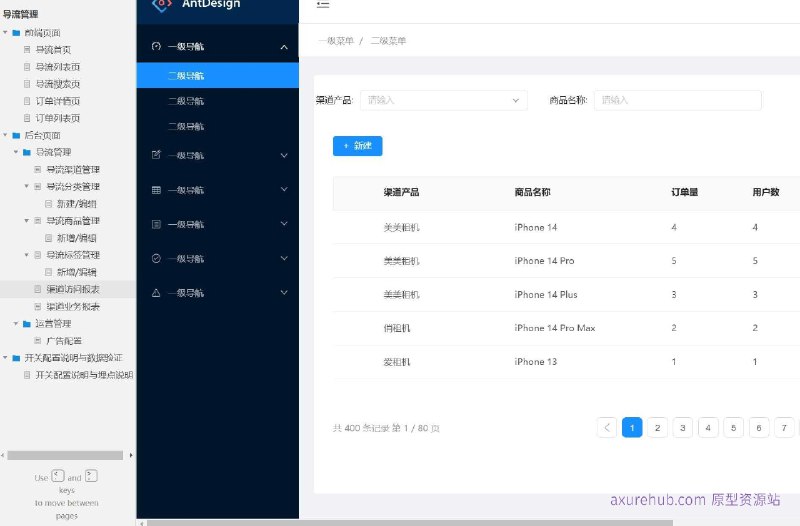Toggle the sidebar collapse menu icon
800x526 pixels.
click(x=322, y=5)
